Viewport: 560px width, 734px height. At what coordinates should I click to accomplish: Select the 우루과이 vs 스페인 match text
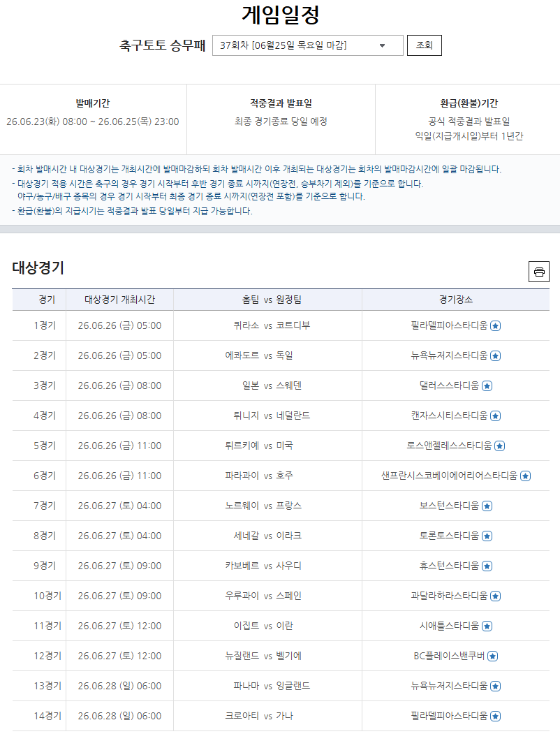pyautogui.click(x=263, y=596)
